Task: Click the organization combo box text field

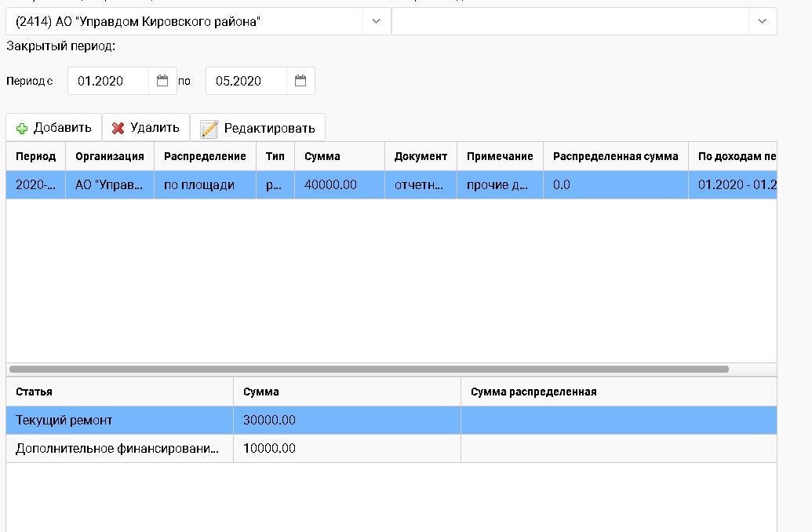Action: (184, 22)
